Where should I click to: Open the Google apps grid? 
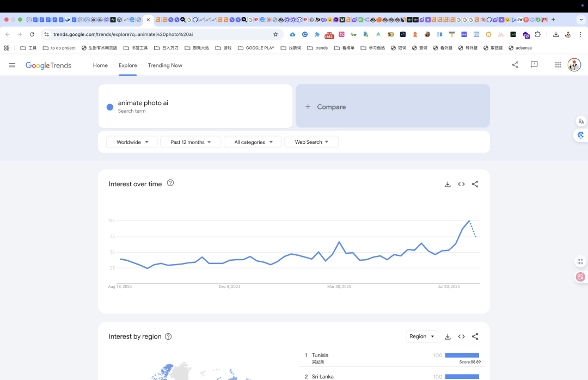pyautogui.click(x=558, y=65)
